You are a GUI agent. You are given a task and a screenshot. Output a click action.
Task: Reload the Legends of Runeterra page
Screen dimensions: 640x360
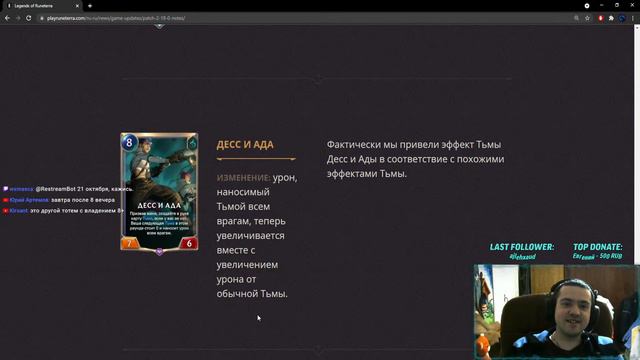point(29,18)
